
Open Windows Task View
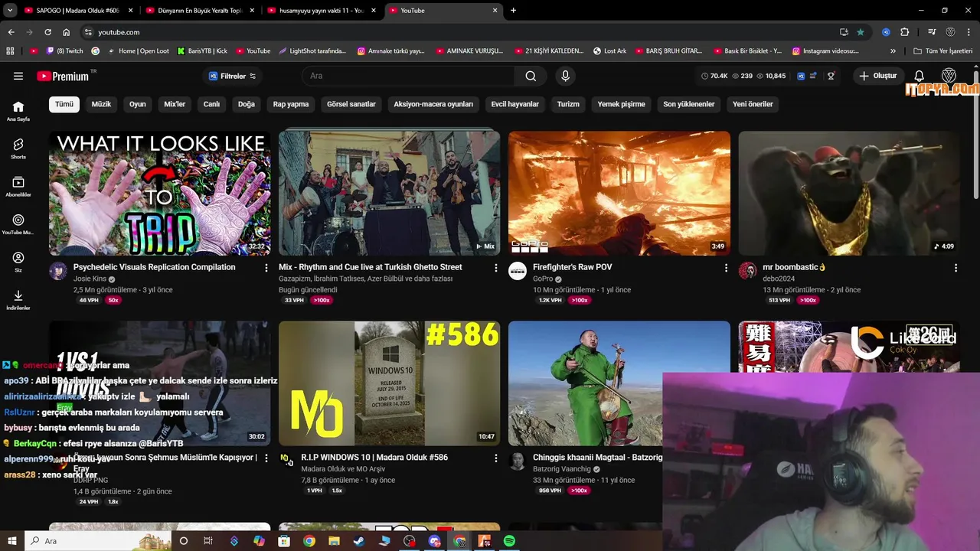click(208, 541)
